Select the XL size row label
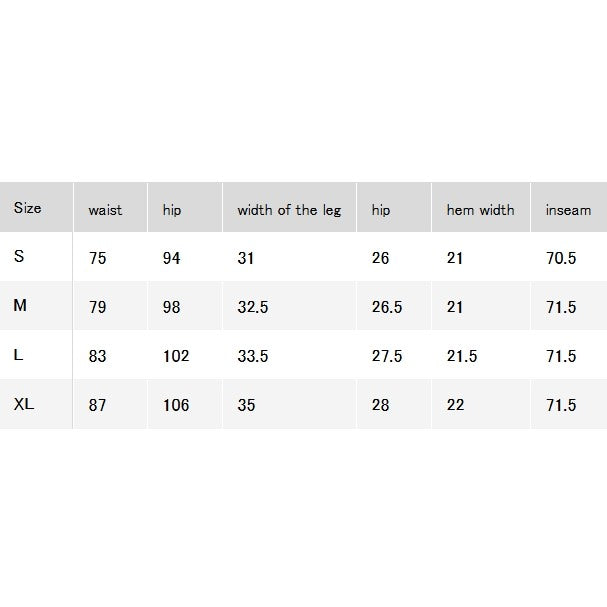The image size is (607, 607). point(24,404)
